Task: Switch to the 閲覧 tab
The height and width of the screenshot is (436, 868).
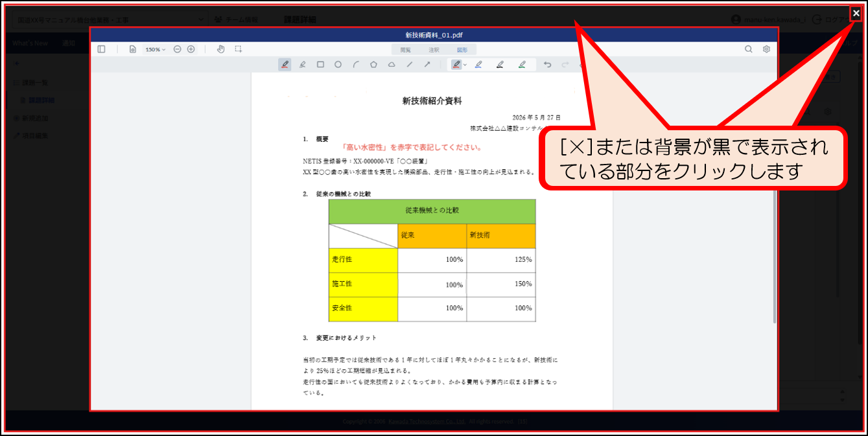Action: point(405,49)
